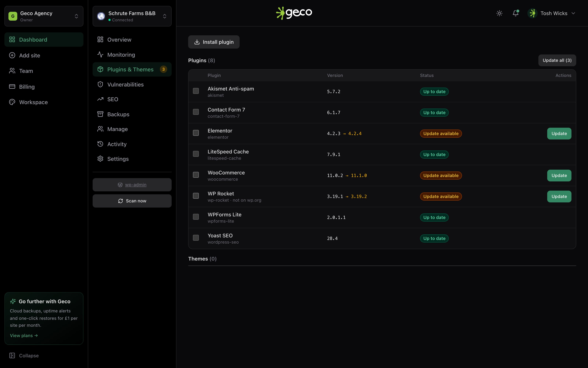This screenshot has width=588, height=368.
Task: Check the LiteSpeed Cache checkbox
Action: pyautogui.click(x=196, y=154)
